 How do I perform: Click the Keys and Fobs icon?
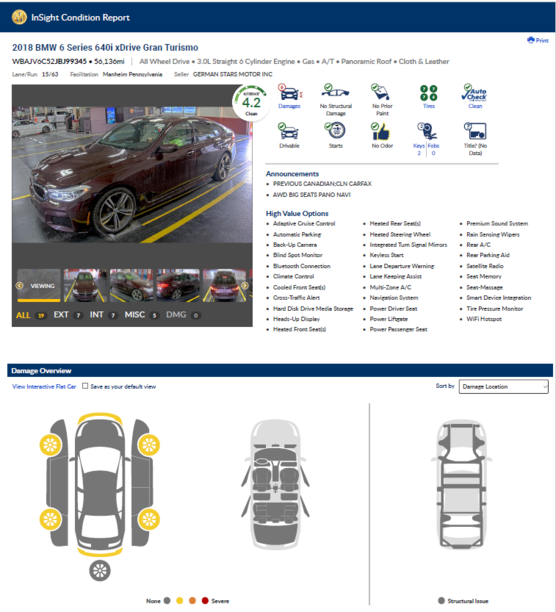coord(427,131)
